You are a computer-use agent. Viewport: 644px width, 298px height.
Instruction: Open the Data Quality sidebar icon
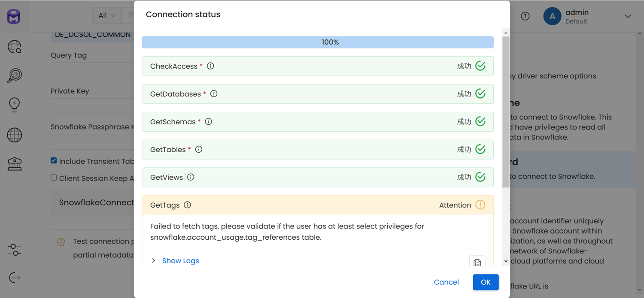click(x=14, y=75)
